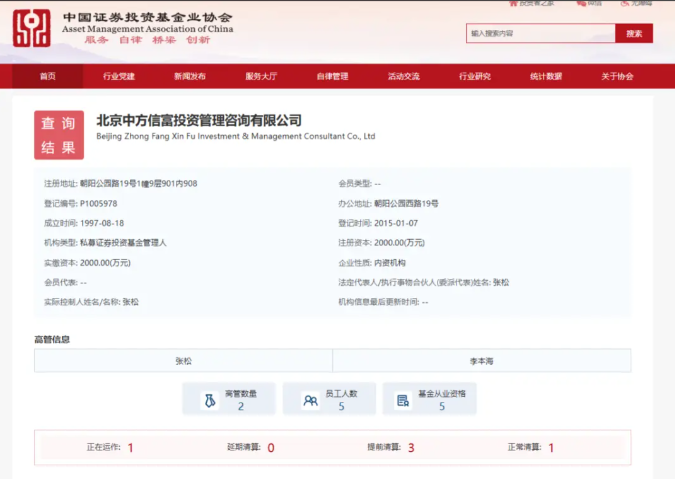Click the 提前清算 count of 3
The height and width of the screenshot is (479, 675).
(x=411, y=447)
